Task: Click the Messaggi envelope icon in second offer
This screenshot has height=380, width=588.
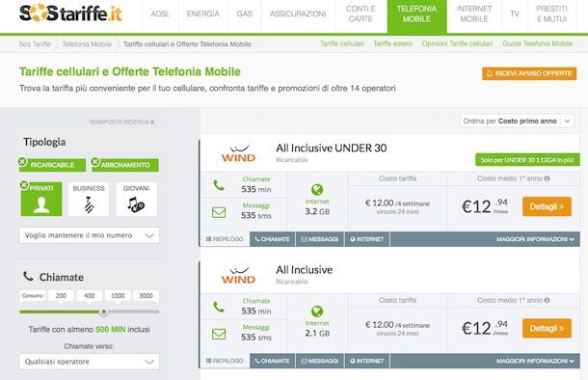Action: (219, 334)
